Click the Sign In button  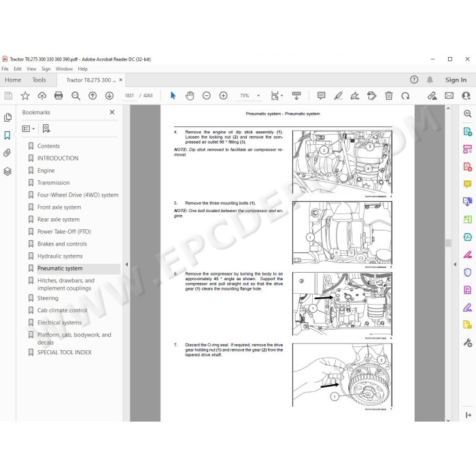click(x=456, y=80)
